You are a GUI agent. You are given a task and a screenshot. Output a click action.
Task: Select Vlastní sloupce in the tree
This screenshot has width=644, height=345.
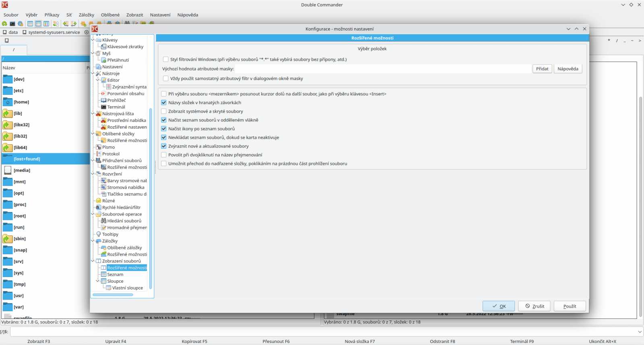[127, 288]
